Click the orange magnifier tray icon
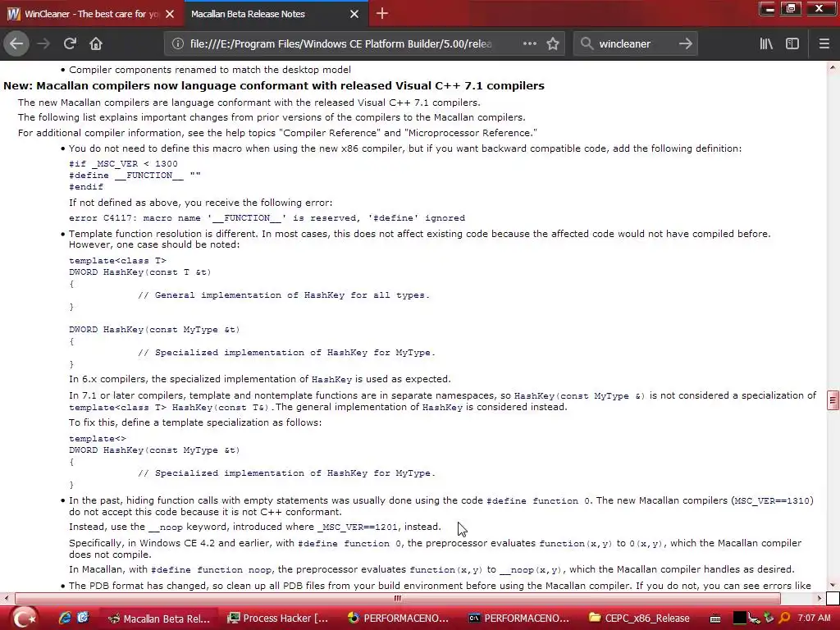Screen dimensions: 840x630 (784, 619)
